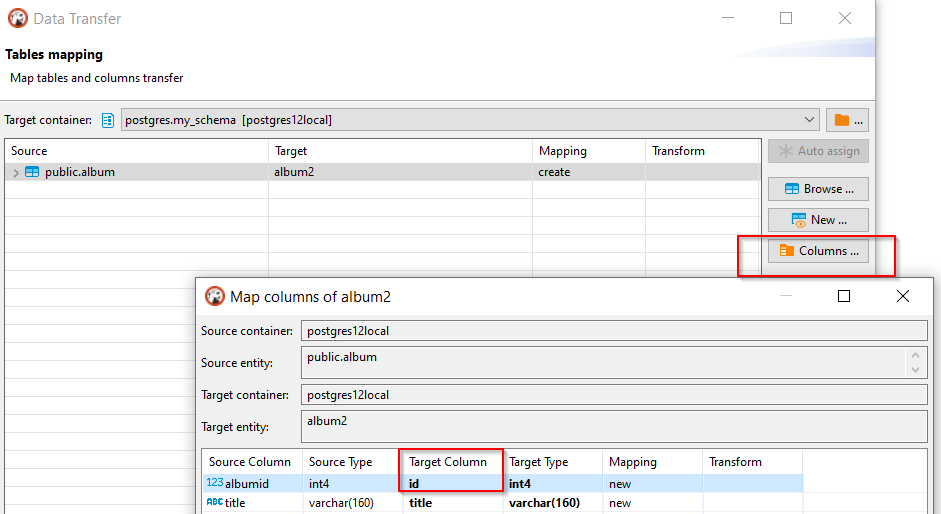Click the Source entity scroll down arrow

915,370
